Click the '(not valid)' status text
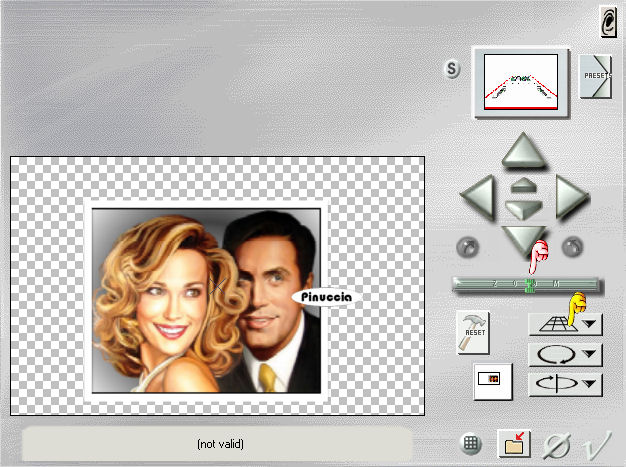The width and height of the screenshot is (626, 467). [x=220, y=444]
